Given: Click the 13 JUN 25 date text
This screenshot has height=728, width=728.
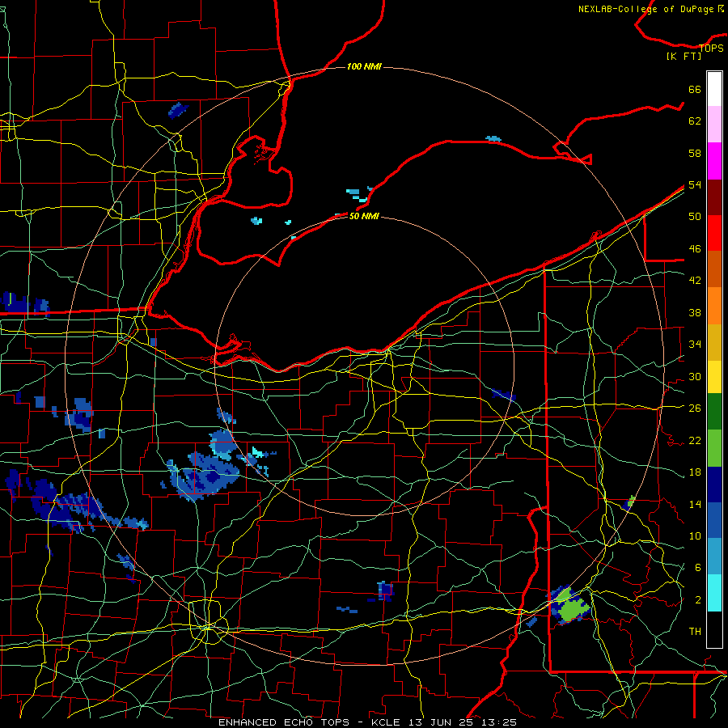Looking at the screenshot, I should tap(440, 722).
